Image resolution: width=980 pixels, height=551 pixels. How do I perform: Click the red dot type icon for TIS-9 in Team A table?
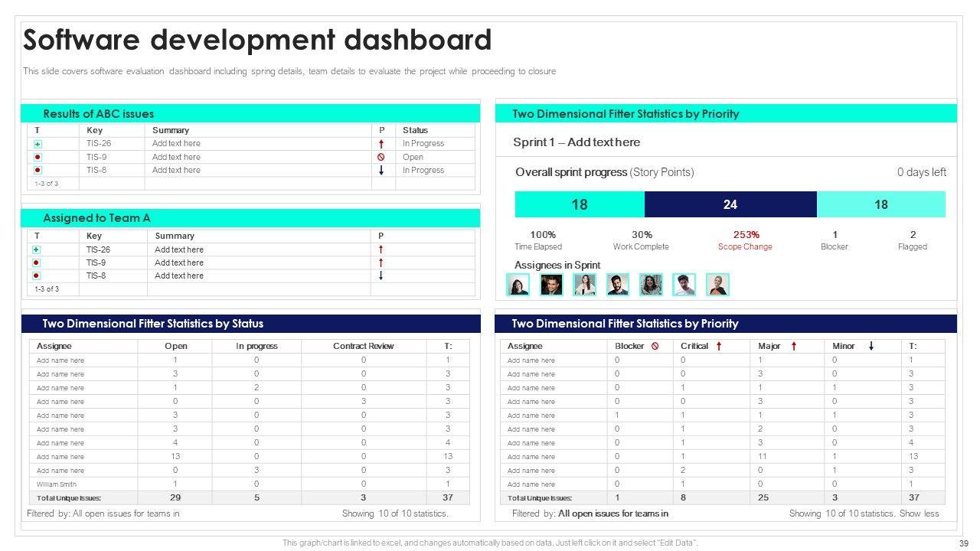pyautogui.click(x=36, y=262)
